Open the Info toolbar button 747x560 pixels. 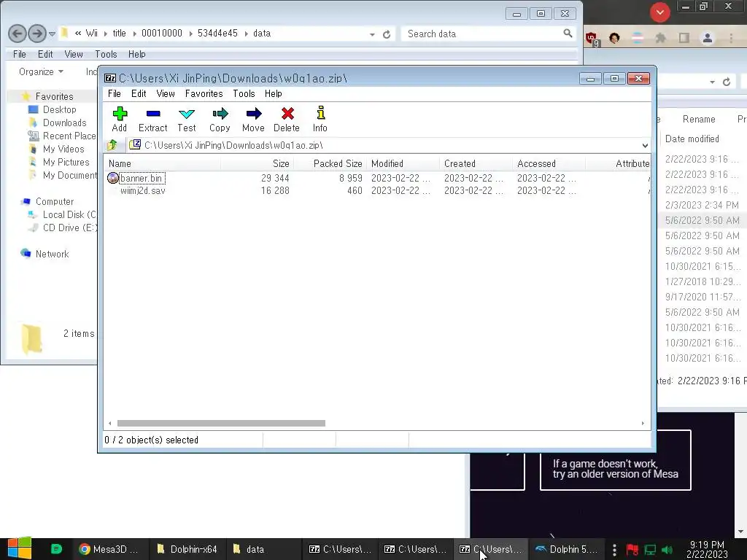tap(320, 119)
